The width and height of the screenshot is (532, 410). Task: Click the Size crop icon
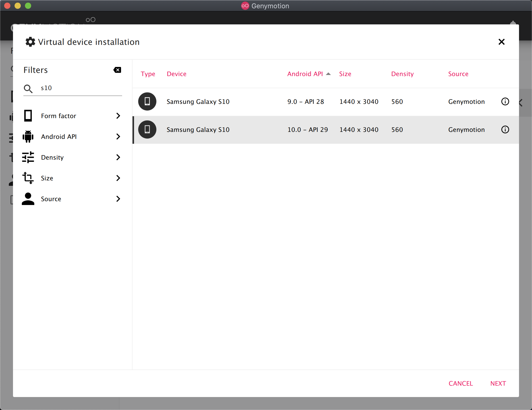click(x=28, y=178)
